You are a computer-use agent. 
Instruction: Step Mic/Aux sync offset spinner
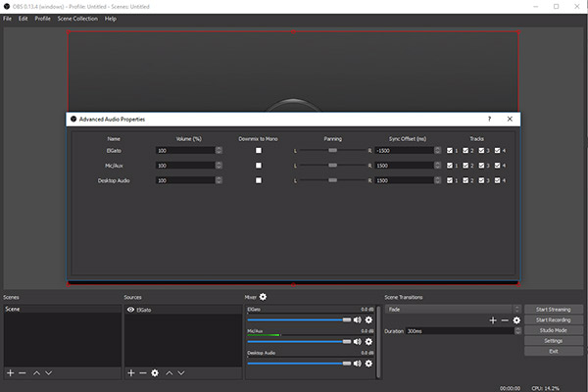438,166
